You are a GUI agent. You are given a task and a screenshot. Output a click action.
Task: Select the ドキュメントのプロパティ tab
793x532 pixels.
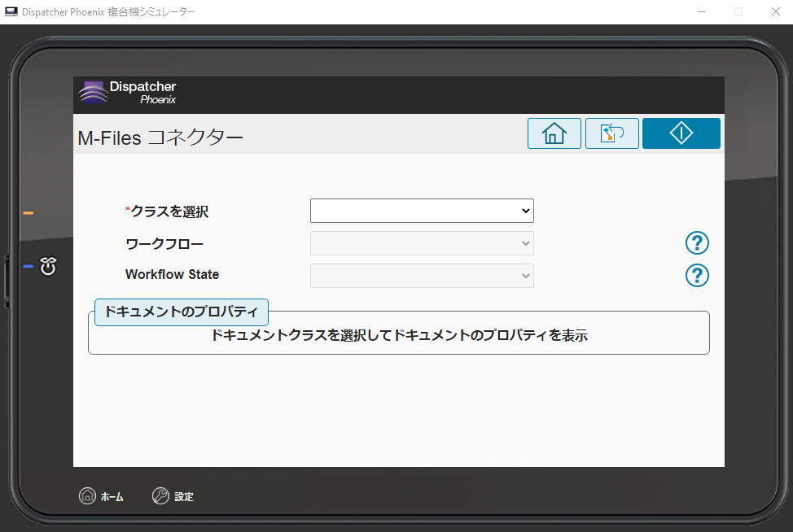181,312
